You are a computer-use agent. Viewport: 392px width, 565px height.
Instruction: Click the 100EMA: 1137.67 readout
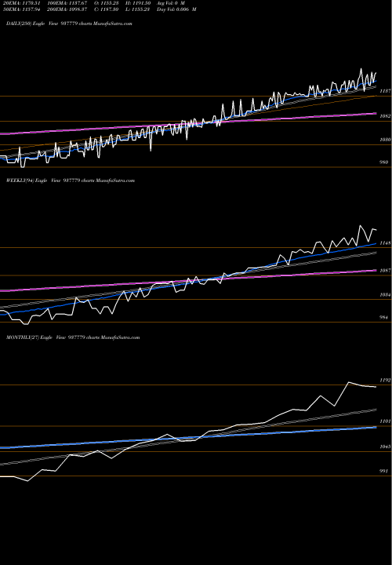pyautogui.click(x=67, y=3)
